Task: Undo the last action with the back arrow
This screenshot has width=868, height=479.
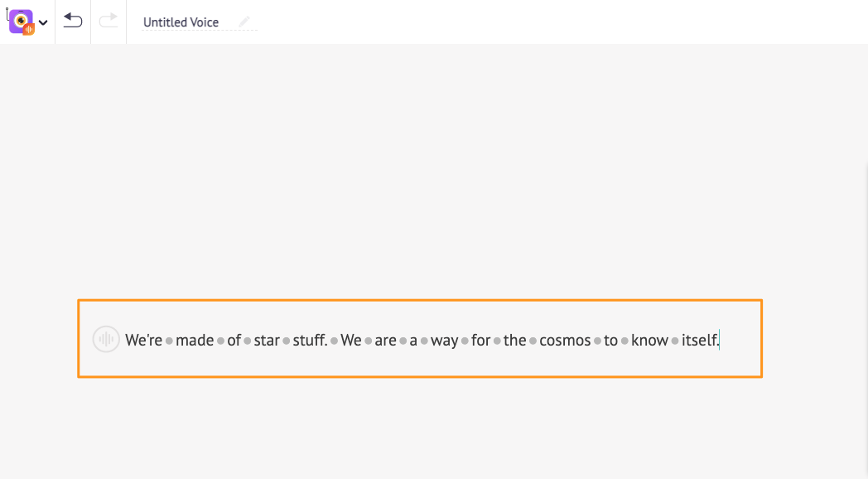Action: coord(73,21)
